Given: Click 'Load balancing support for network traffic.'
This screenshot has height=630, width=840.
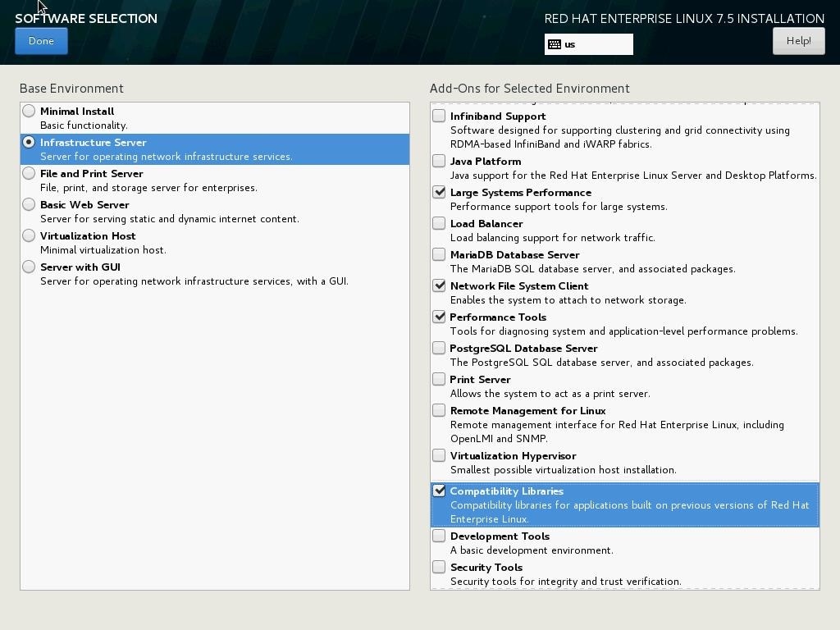Looking at the screenshot, I should [552, 237].
